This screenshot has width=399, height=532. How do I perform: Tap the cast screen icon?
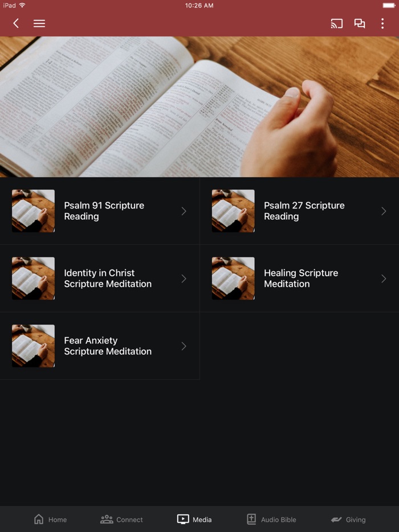point(336,23)
